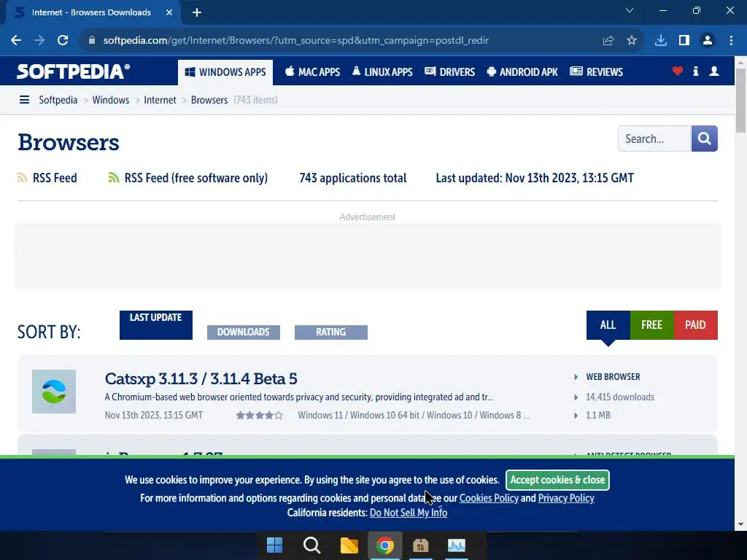Screen dimensions: 747x560
Task: Click the Catsxp app thumbnail
Action: pos(54,392)
